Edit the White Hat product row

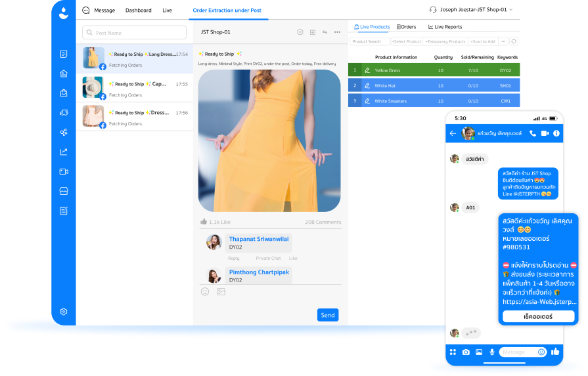pyautogui.click(x=367, y=86)
